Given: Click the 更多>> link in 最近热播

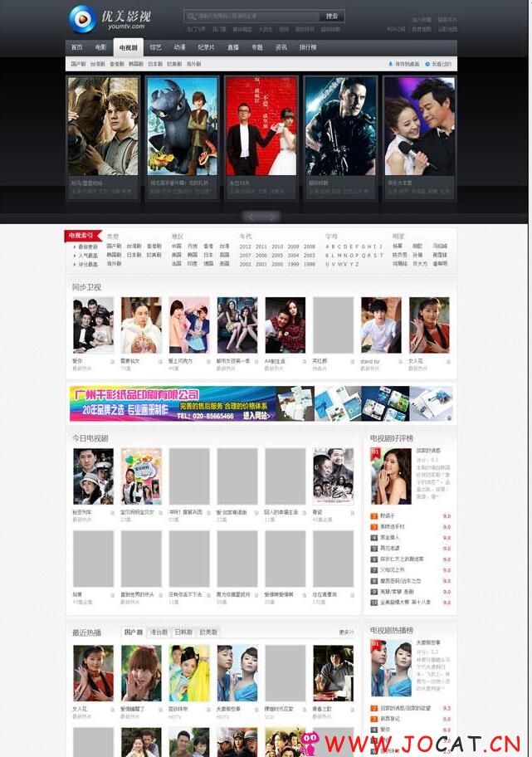Looking at the screenshot, I should (346, 632).
